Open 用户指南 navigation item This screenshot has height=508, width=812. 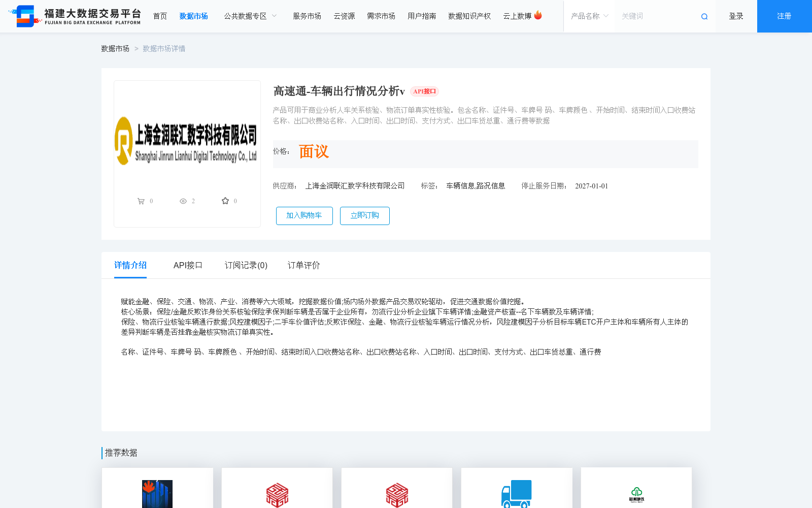pyautogui.click(x=422, y=16)
